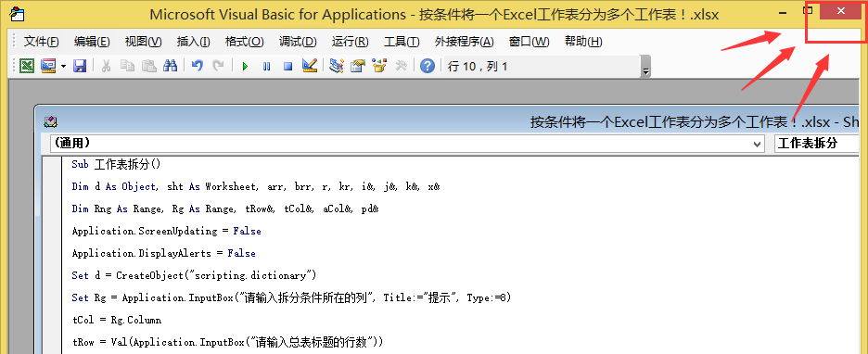Image resolution: width=868 pixels, height=354 pixels.
Task: Click the Cut scissors icon
Action: click(x=107, y=67)
